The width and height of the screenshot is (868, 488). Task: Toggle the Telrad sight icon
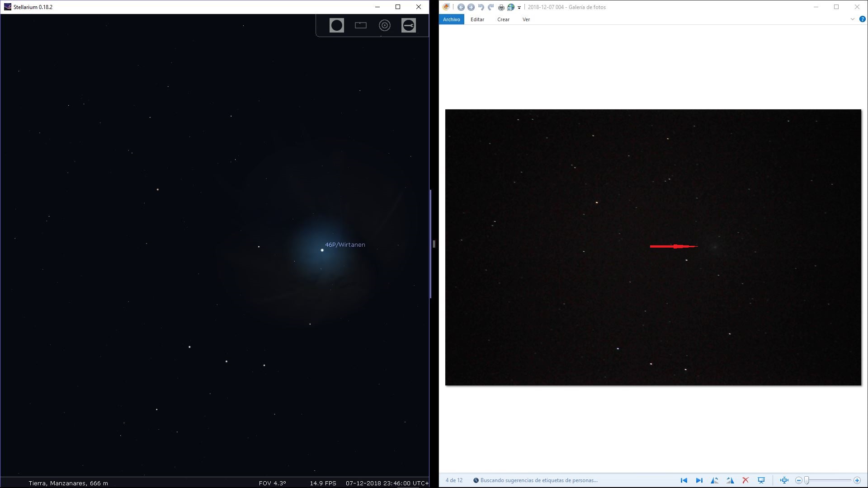[x=385, y=25]
